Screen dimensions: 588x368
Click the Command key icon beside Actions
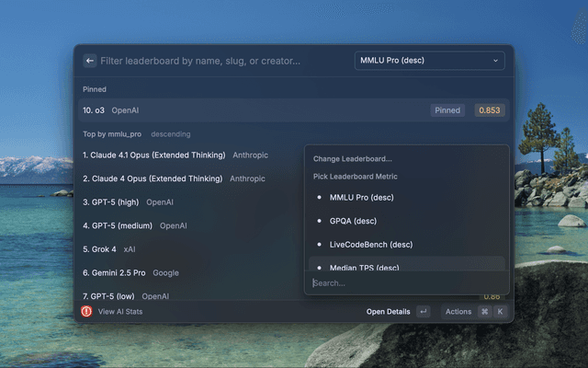click(484, 312)
